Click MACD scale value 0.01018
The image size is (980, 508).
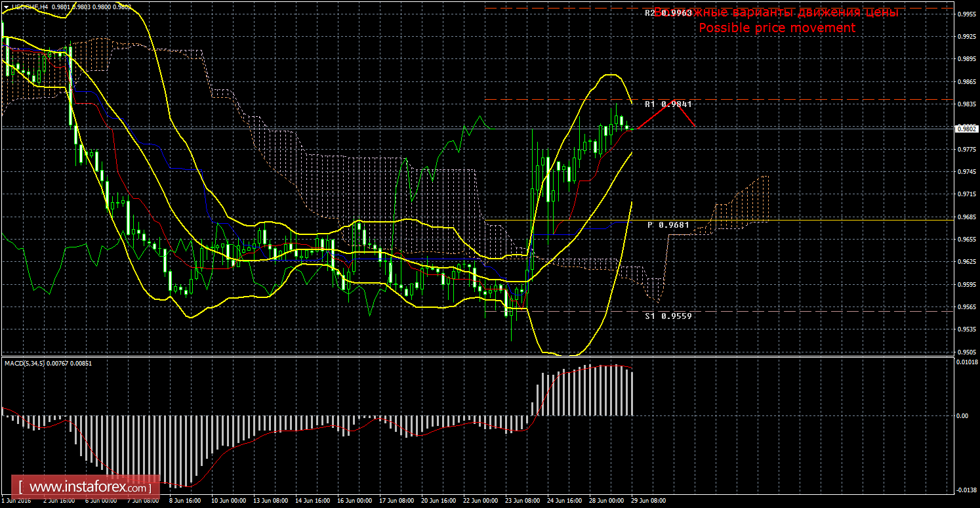click(966, 361)
